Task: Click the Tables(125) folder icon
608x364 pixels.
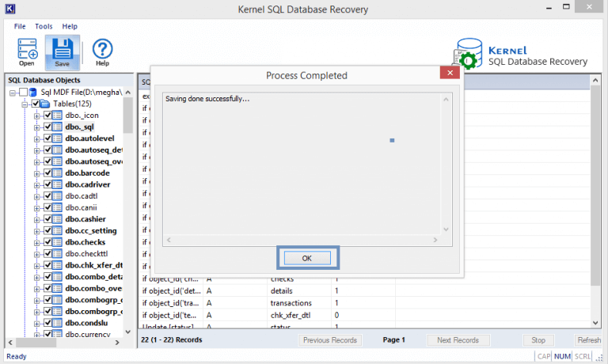Action: (x=45, y=104)
